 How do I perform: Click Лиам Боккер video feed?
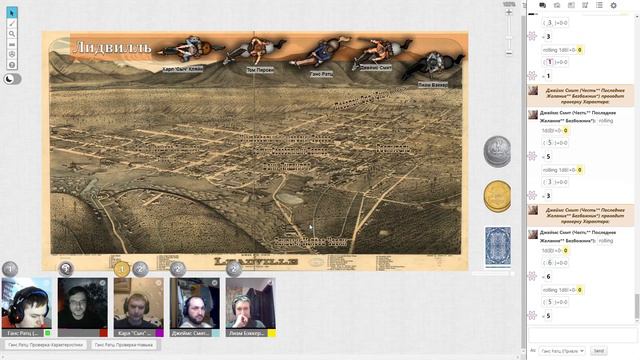251,303
